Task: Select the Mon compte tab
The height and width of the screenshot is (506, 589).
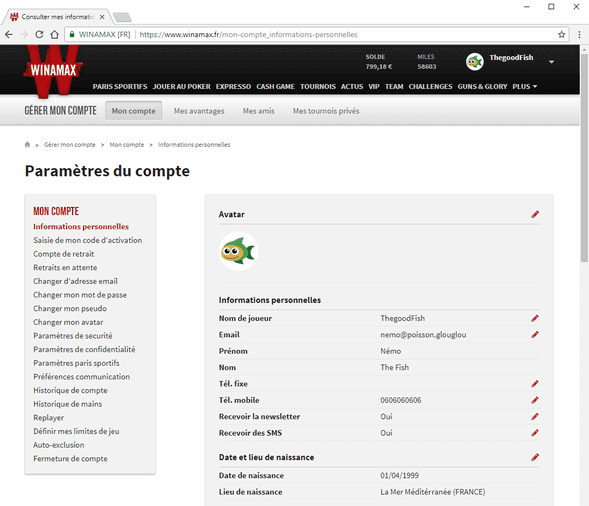Action: pyautogui.click(x=133, y=111)
